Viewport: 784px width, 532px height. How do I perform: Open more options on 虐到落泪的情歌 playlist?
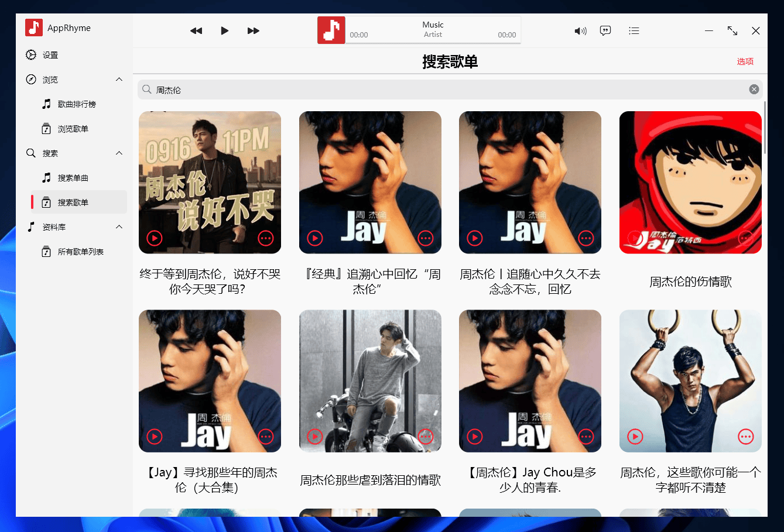point(426,437)
